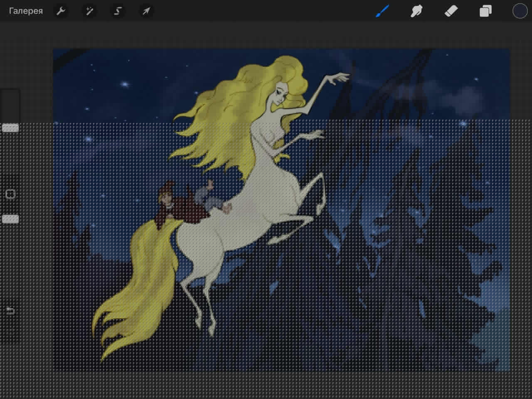This screenshot has height=399, width=532.
Task: Open the Actions wrench menu
Action: (x=61, y=11)
